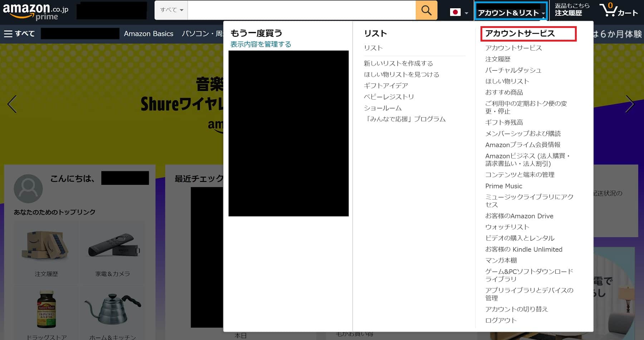Select アカウントの切り替え

click(x=516, y=309)
